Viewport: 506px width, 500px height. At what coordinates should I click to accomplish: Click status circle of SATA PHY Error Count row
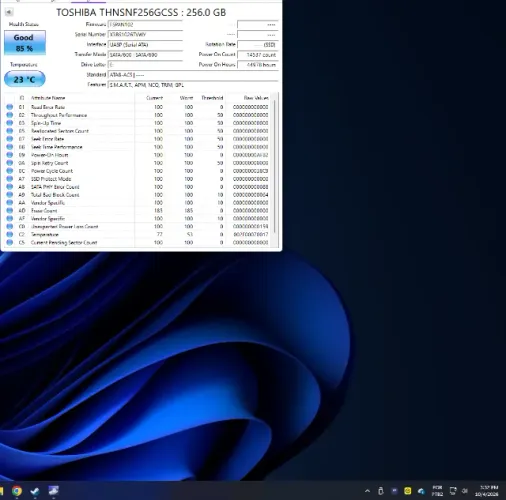pyautogui.click(x=10, y=187)
